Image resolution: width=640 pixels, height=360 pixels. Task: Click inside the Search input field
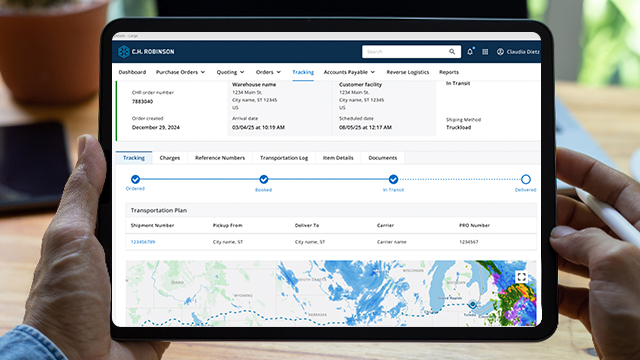click(405, 52)
